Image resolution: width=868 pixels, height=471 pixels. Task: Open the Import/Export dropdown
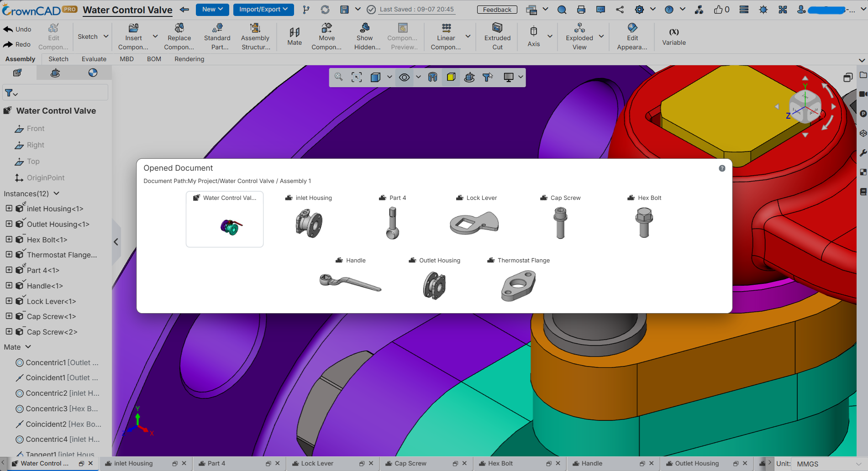263,9
